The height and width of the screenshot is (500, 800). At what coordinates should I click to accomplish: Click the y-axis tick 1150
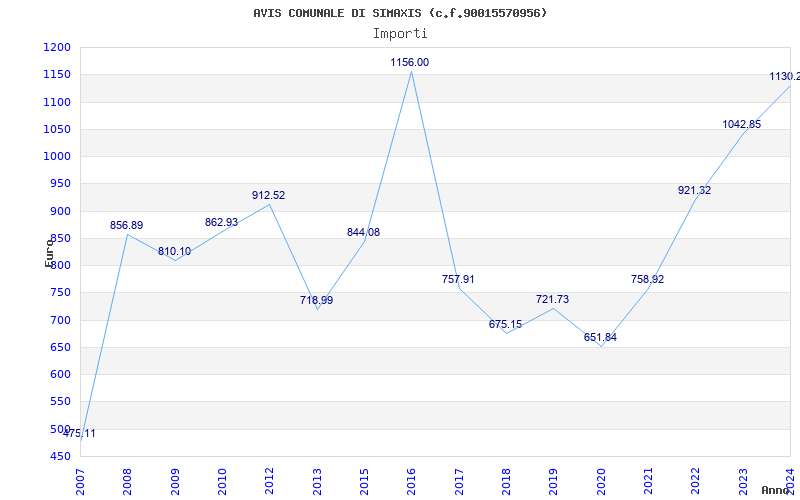point(57,75)
